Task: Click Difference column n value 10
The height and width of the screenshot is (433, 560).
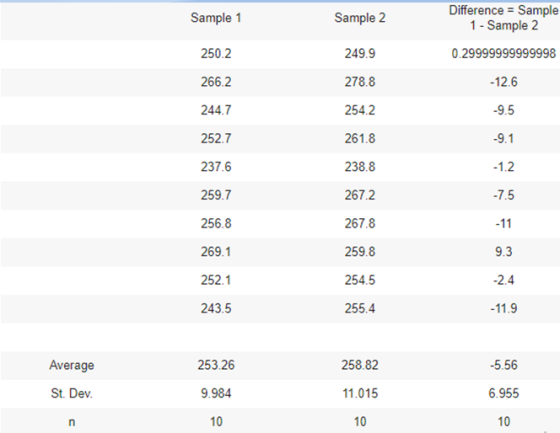Action: point(504,422)
